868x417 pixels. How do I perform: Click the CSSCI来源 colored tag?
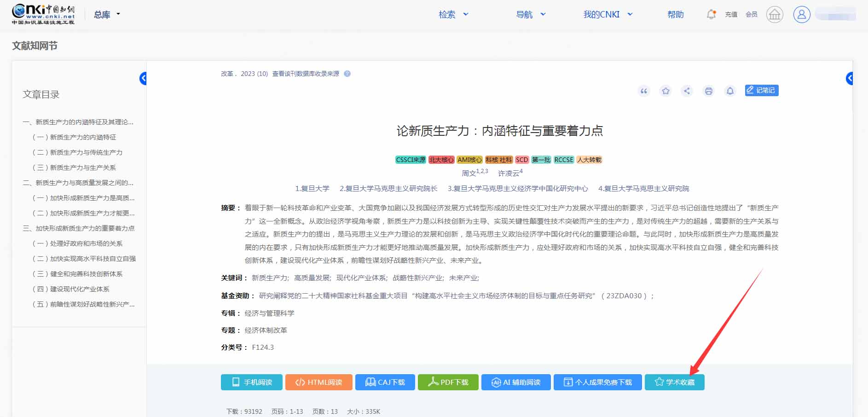(x=411, y=160)
